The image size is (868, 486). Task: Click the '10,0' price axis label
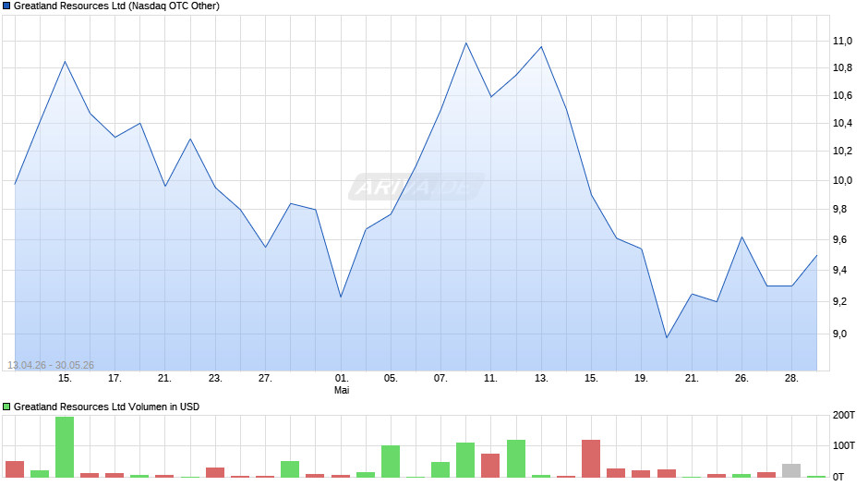(x=842, y=181)
